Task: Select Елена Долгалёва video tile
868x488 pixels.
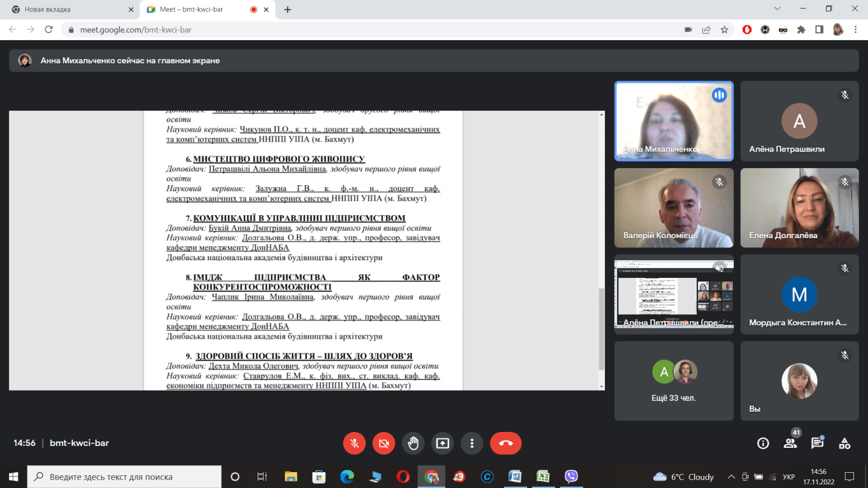Action: tap(799, 208)
